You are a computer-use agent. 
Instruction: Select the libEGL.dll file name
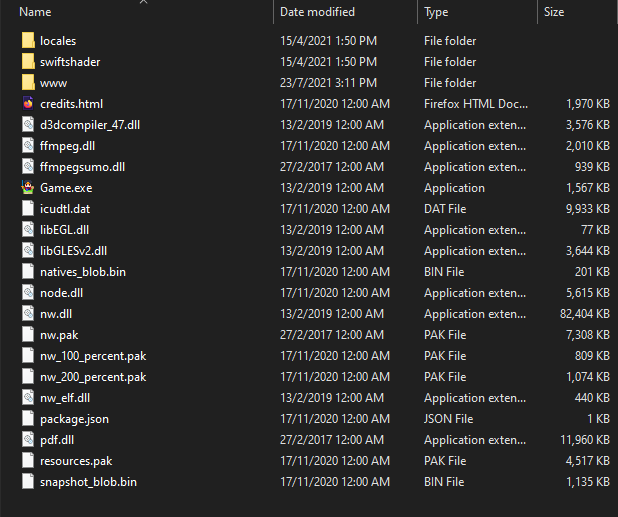[x=64, y=230]
